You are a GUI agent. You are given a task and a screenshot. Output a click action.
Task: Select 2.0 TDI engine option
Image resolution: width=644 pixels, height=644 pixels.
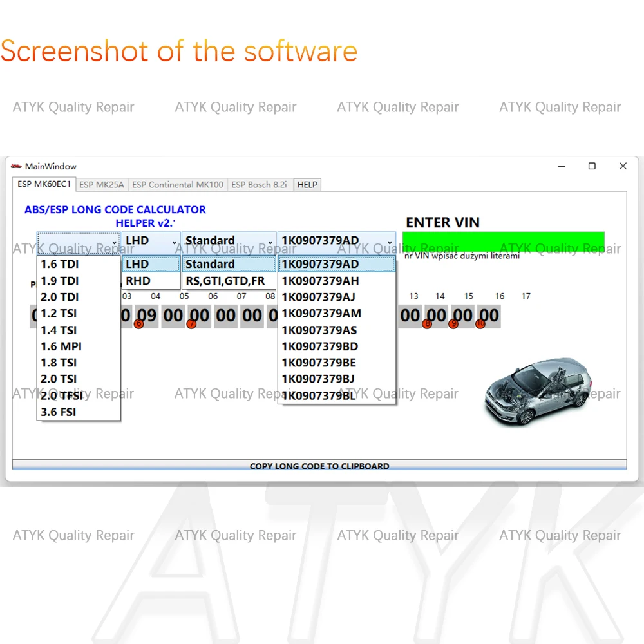79,298
